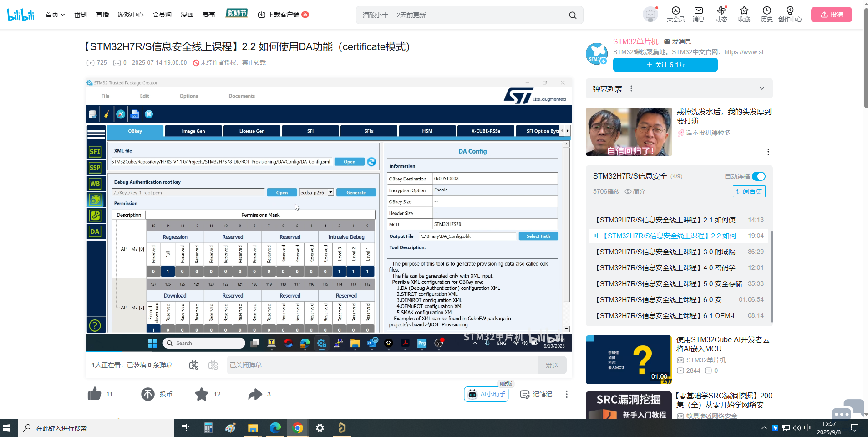The width and height of the screenshot is (868, 437).
Task: Open Settings gear on the taskbar
Action: (x=320, y=428)
